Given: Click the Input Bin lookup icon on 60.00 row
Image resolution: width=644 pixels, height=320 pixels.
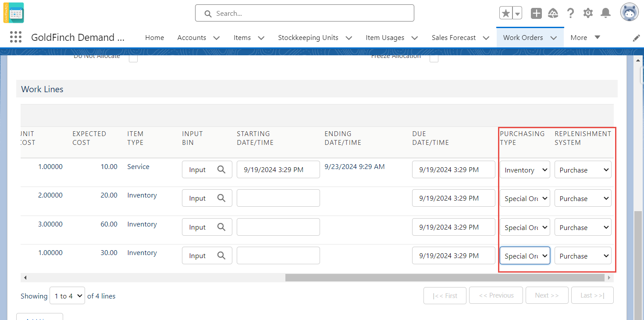Looking at the screenshot, I should (221, 227).
